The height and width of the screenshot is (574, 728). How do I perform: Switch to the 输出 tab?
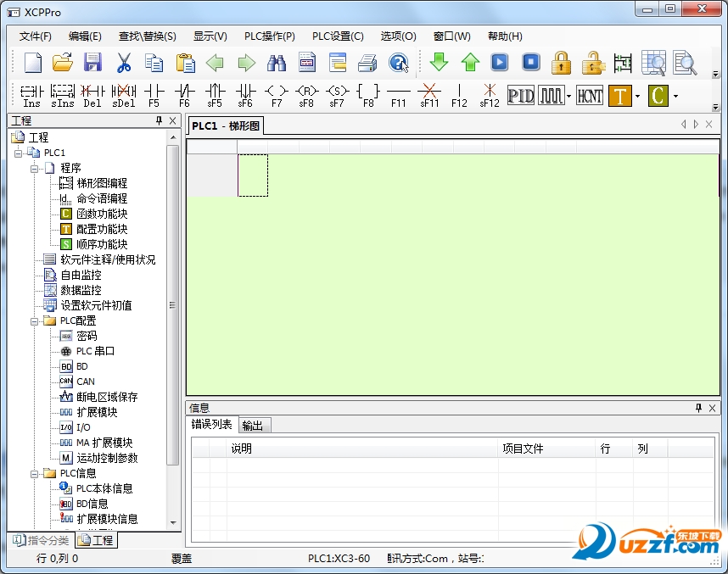(x=253, y=425)
